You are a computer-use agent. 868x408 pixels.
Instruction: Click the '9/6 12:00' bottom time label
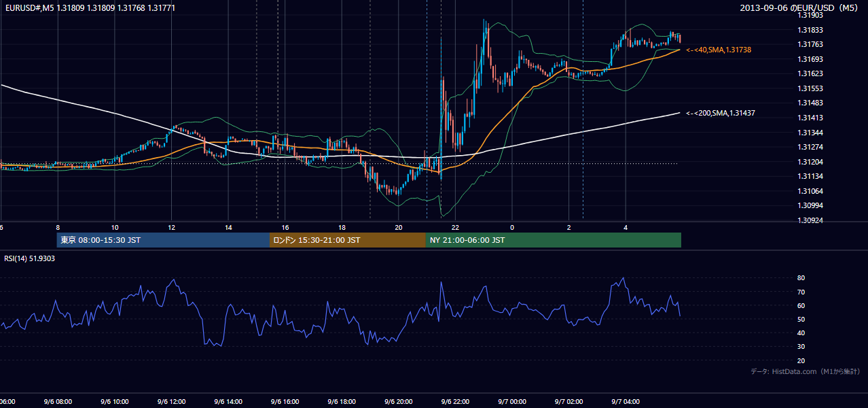pos(171,401)
